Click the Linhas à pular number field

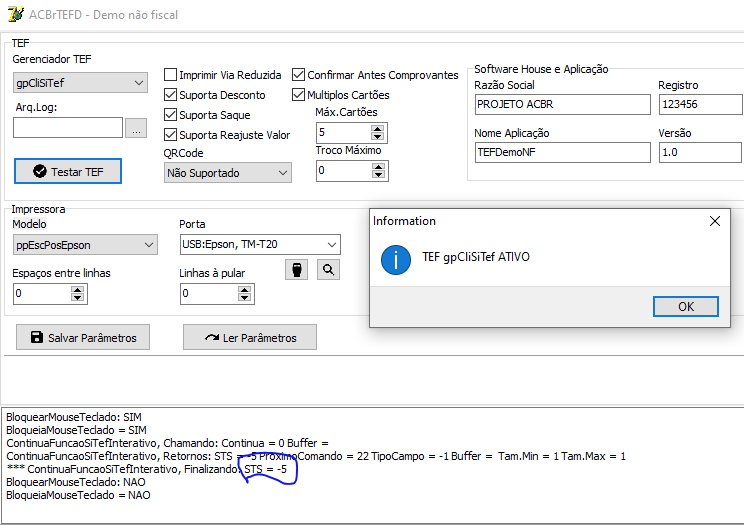click(209, 293)
